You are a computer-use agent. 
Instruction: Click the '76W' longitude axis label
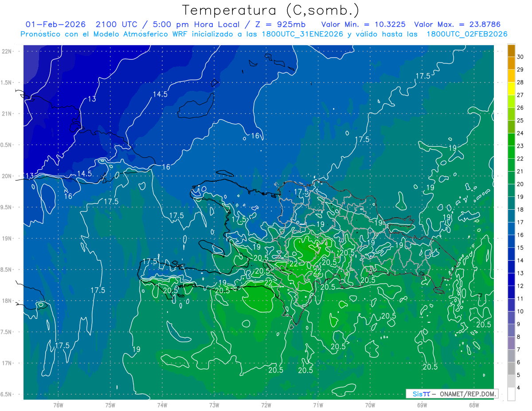[58, 405]
